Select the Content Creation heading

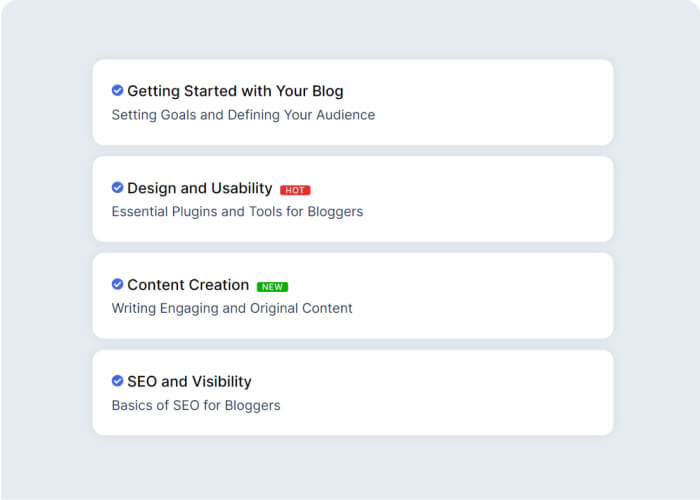(188, 285)
